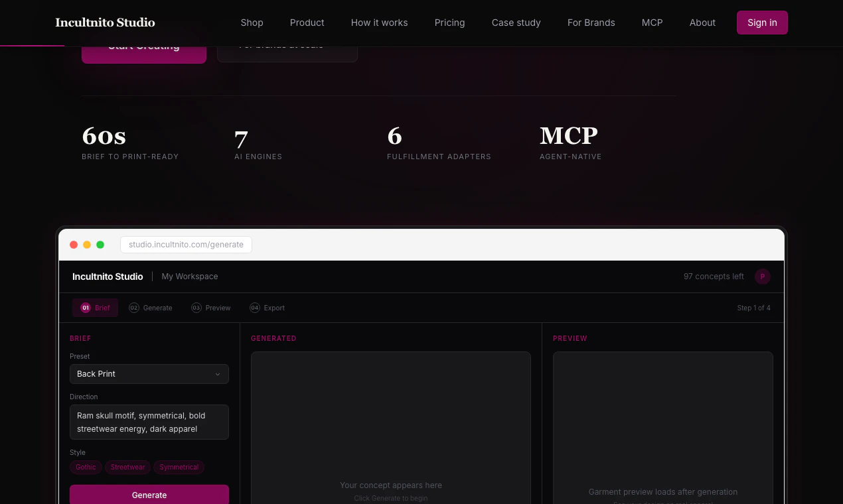Open the Pricing page link
The height and width of the screenshot is (504, 843).
tap(449, 23)
